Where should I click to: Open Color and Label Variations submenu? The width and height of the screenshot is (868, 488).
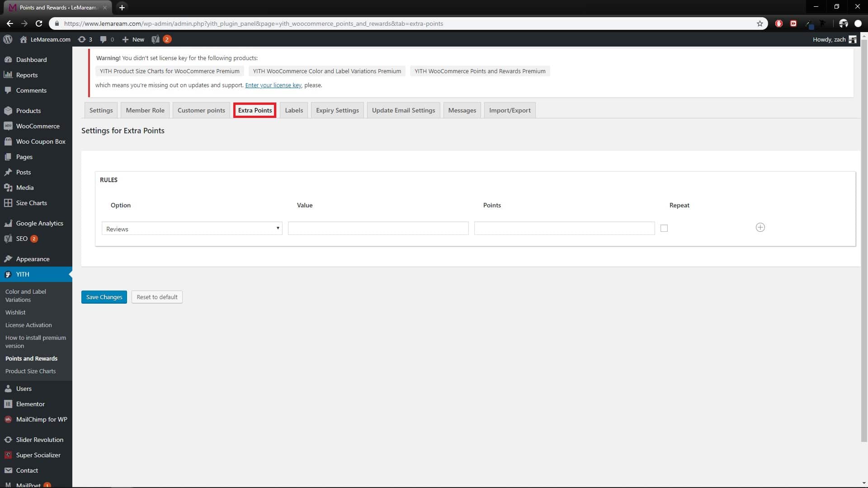(x=26, y=296)
